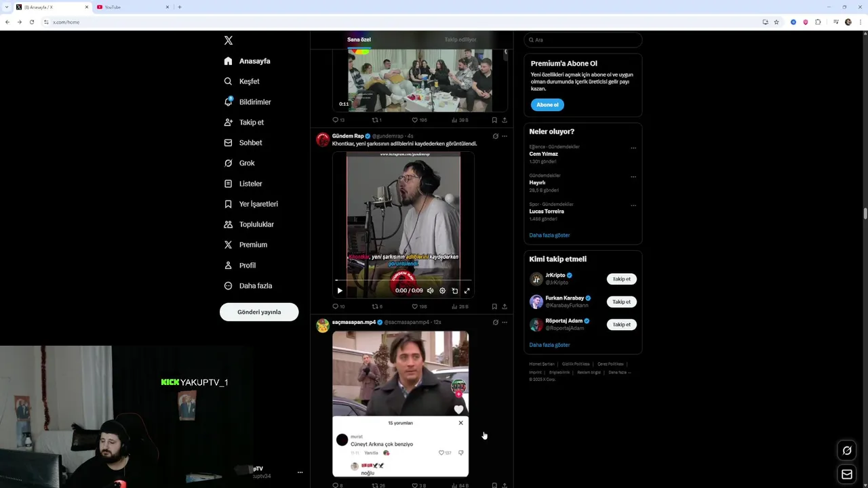
Task: Show more trends via Daha fazla göster
Action: click(549, 235)
